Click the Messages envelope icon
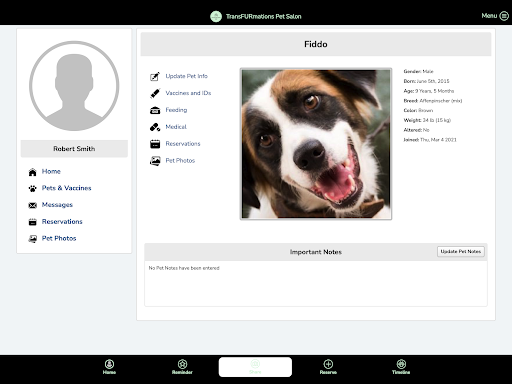The image size is (512, 384). pos(32,205)
